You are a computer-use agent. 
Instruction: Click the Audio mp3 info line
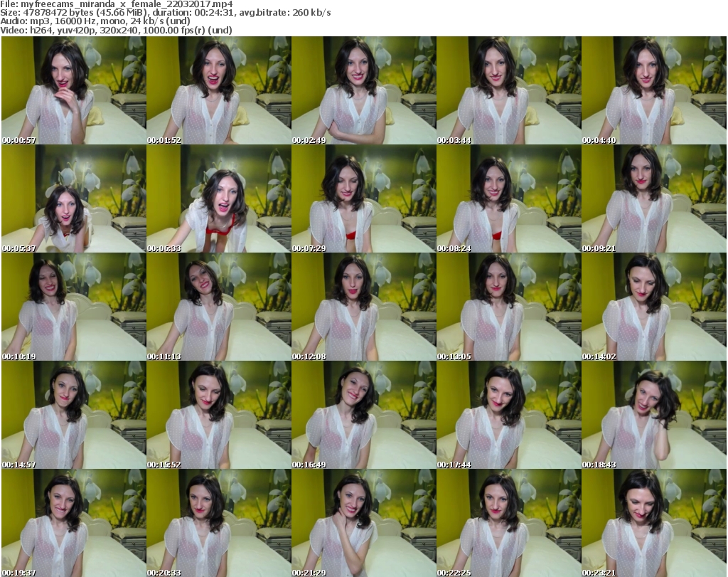(x=95, y=21)
